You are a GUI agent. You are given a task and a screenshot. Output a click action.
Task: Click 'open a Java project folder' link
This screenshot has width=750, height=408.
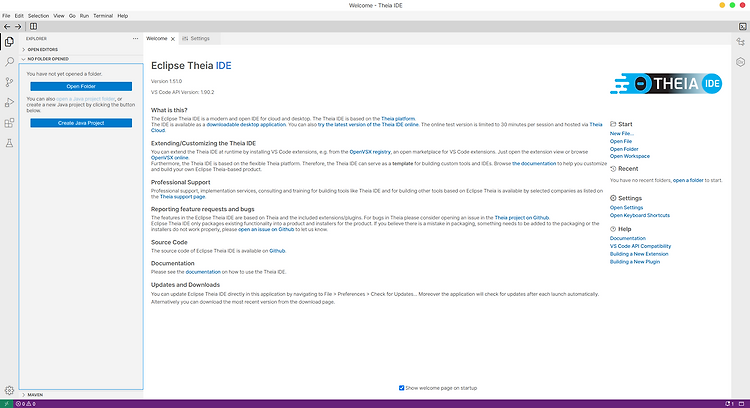(x=86, y=99)
